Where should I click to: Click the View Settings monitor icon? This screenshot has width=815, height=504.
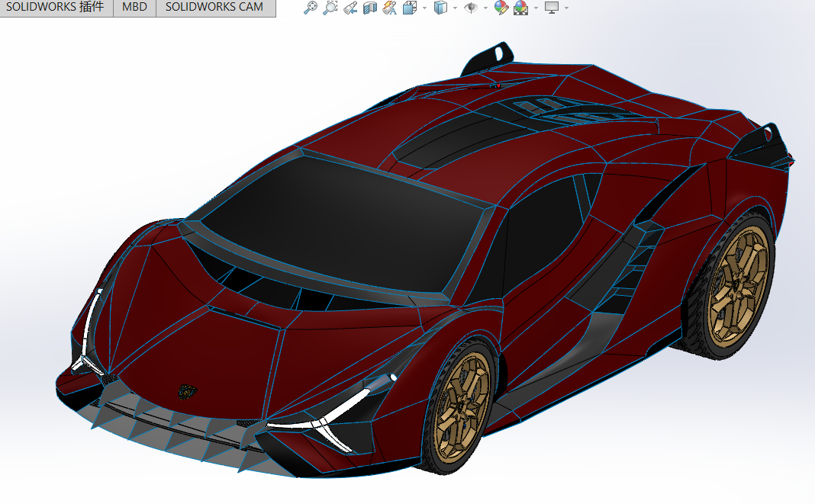[552, 8]
